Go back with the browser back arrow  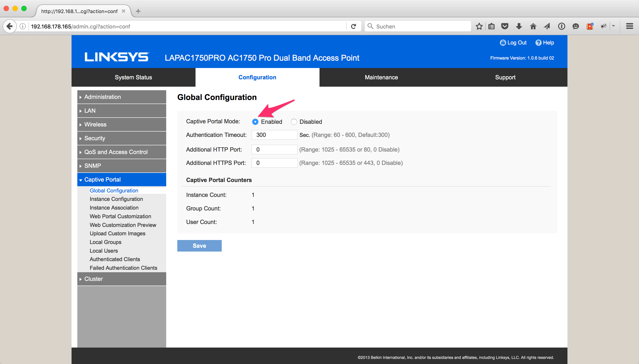pos(10,26)
